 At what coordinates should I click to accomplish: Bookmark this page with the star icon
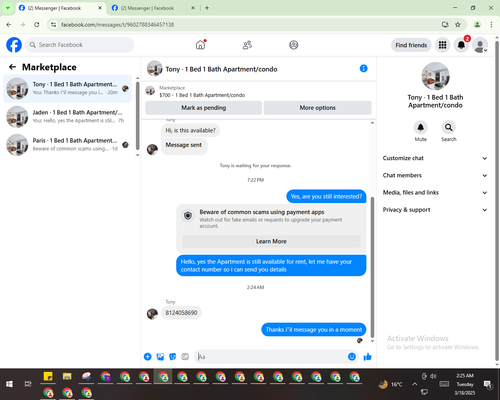458,24
